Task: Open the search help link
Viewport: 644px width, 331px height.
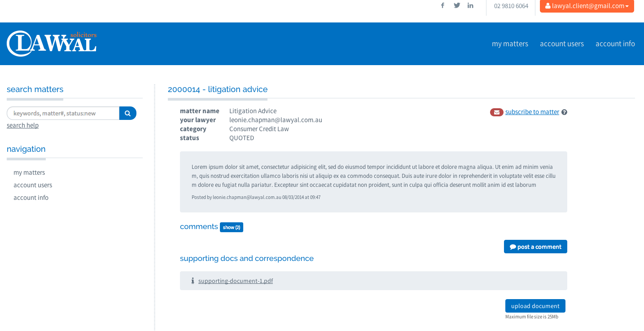Action: (22, 125)
